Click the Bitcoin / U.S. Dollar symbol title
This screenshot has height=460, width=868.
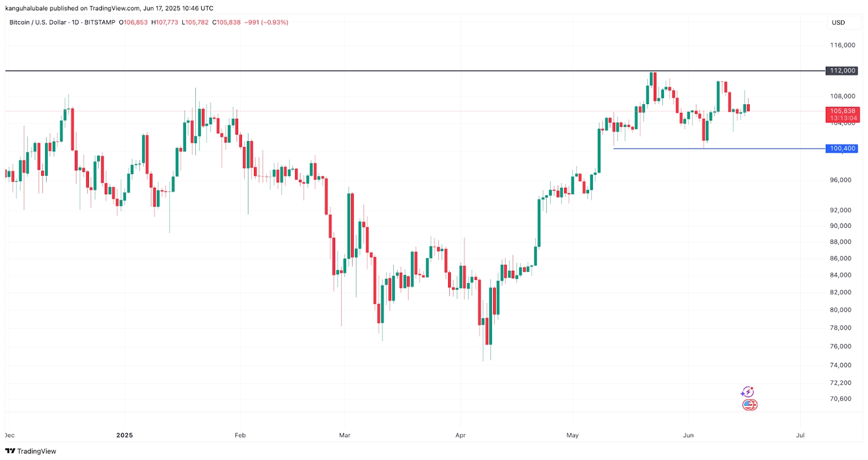38,23
